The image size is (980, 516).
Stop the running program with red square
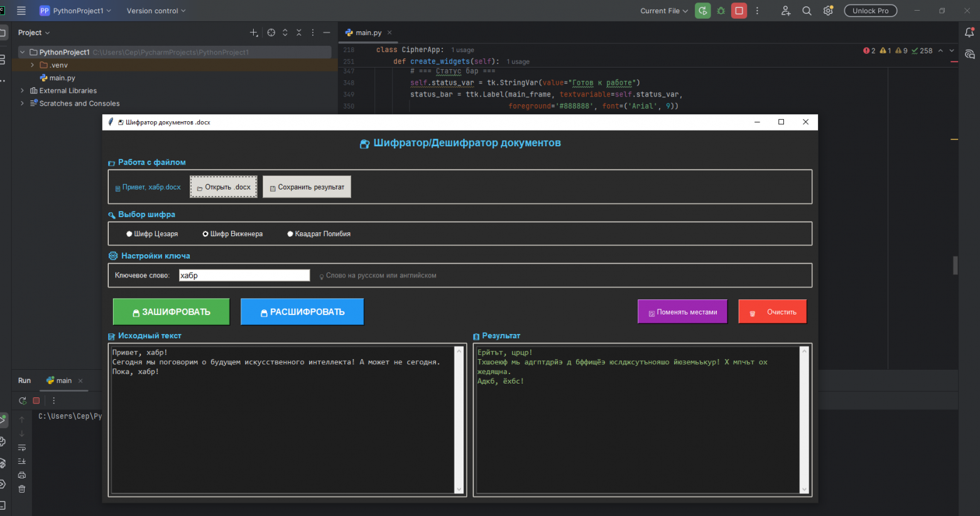coord(739,11)
